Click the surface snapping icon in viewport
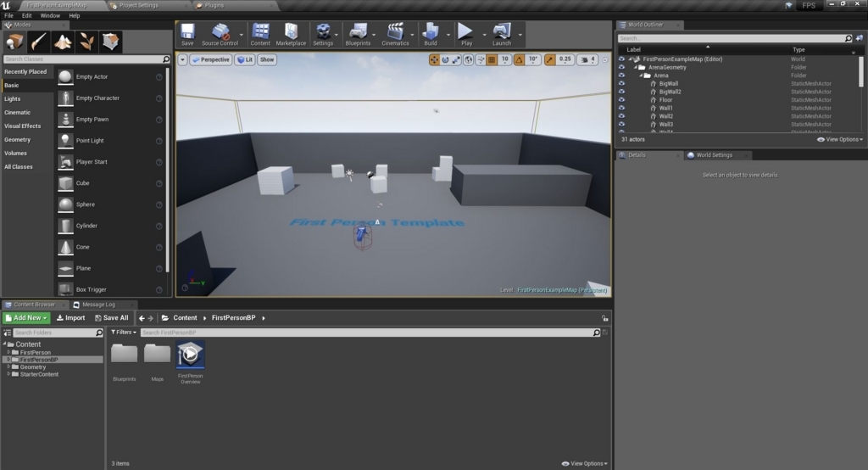Screen dimensions: 868x470 pyautogui.click(x=480, y=59)
